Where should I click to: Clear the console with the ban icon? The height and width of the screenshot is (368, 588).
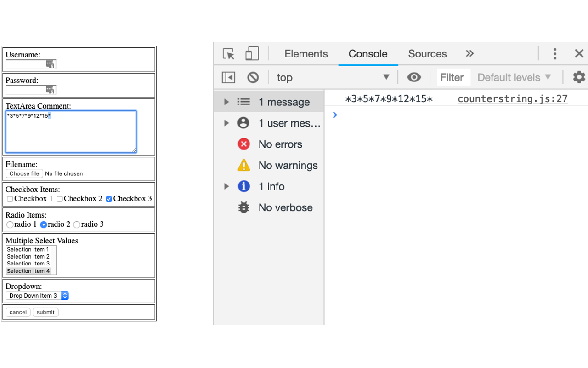tap(253, 77)
